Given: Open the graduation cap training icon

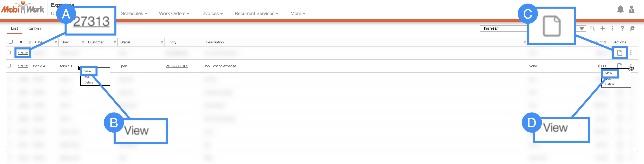Looking at the screenshot, I should point(632,28).
